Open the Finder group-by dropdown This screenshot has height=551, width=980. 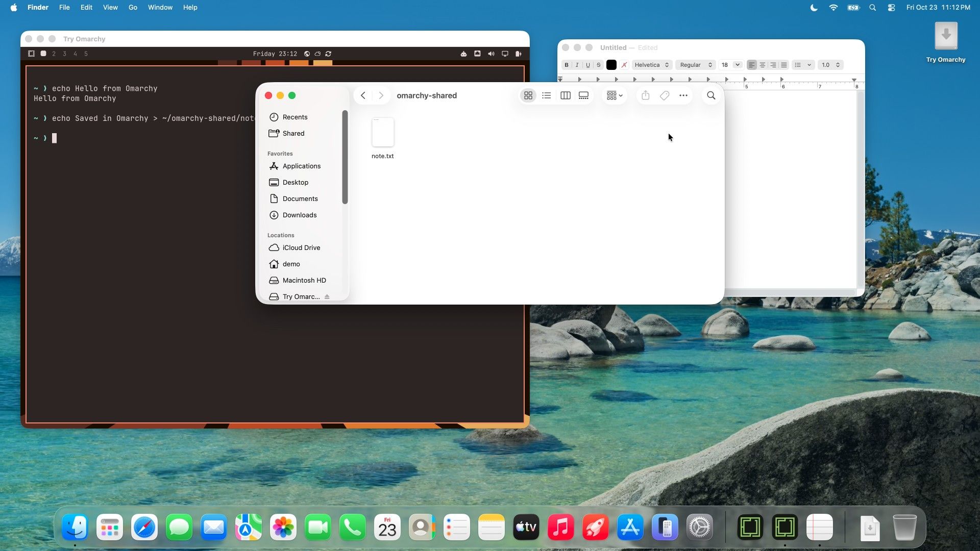pos(614,95)
